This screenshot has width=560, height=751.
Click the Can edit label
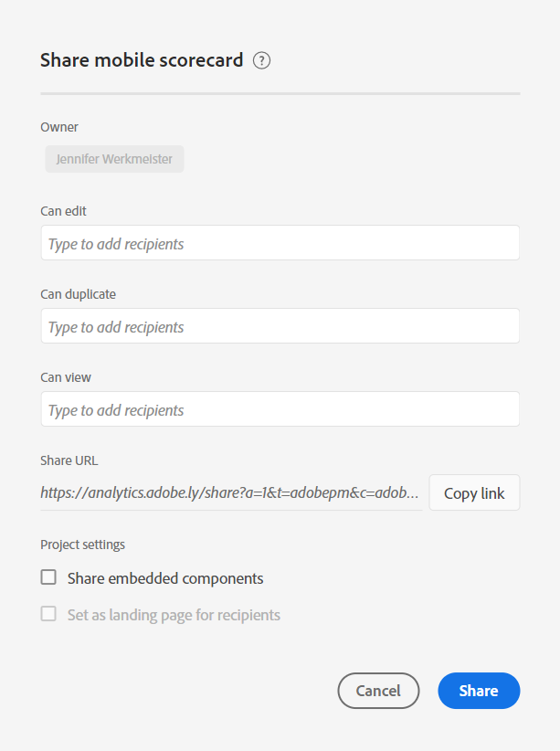(63, 211)
